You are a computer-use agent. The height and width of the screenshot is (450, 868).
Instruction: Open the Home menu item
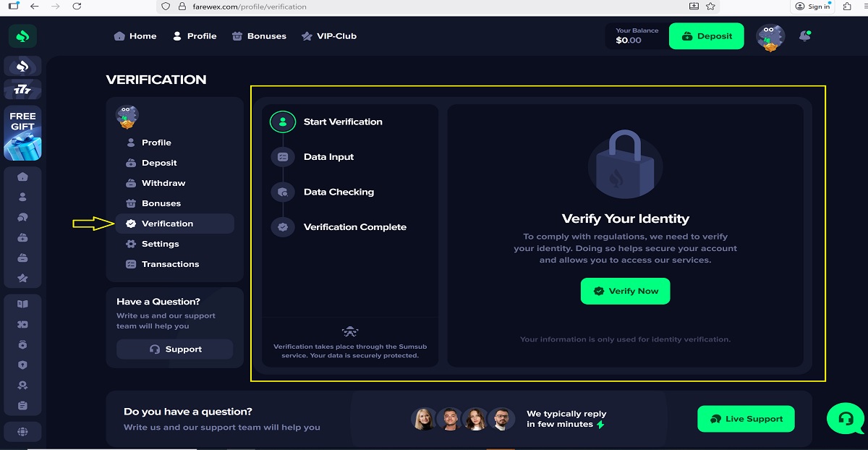[x=135, y=36]
